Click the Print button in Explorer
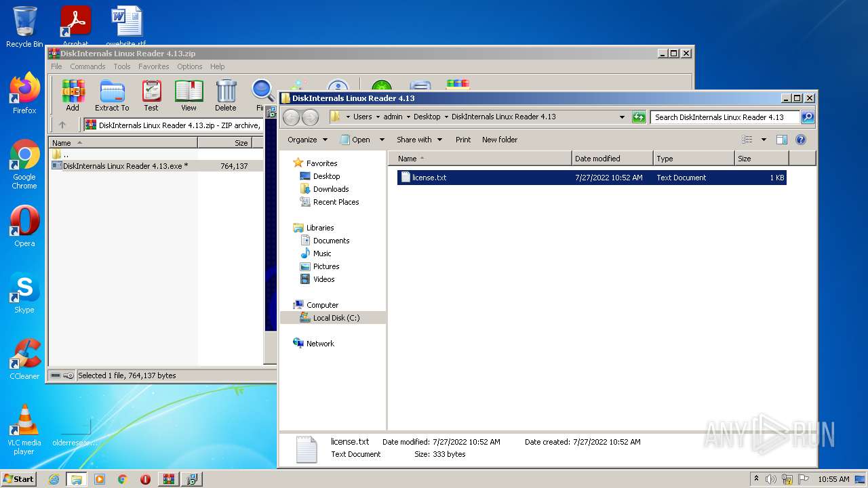The width and height of the screenshot is (868, 488). coord(463,140)
